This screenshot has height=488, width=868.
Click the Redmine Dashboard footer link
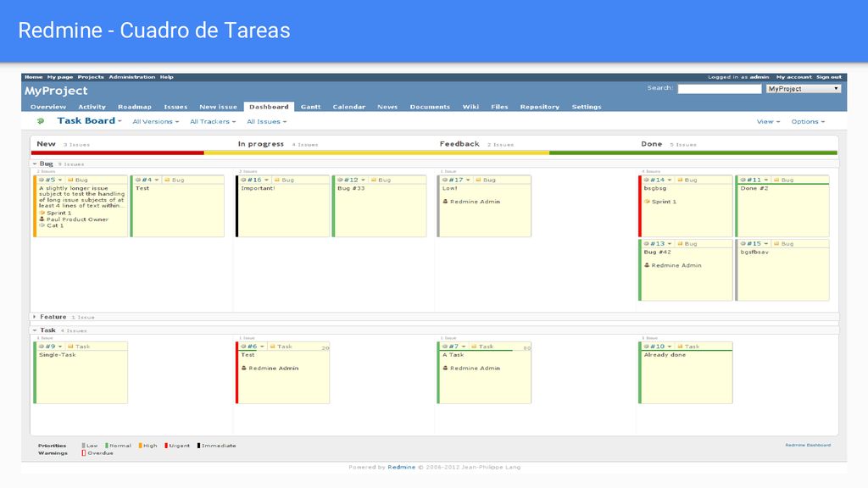tap(808, 445)
